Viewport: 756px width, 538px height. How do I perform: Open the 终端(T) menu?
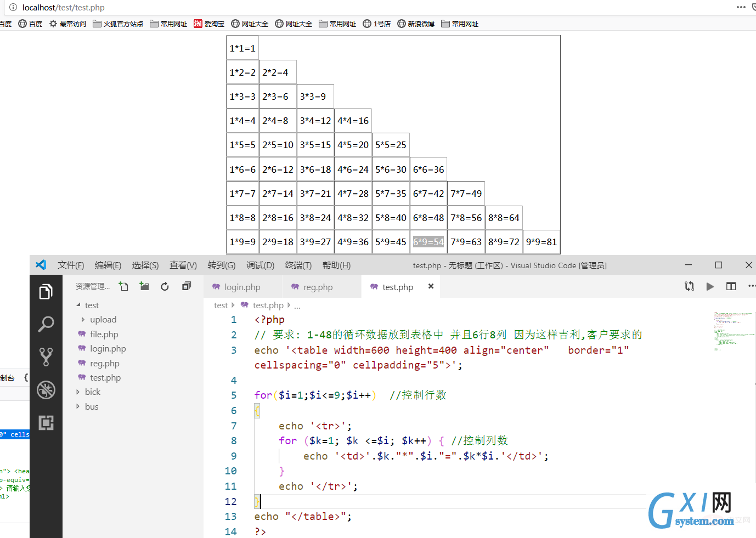click(298, 265)
